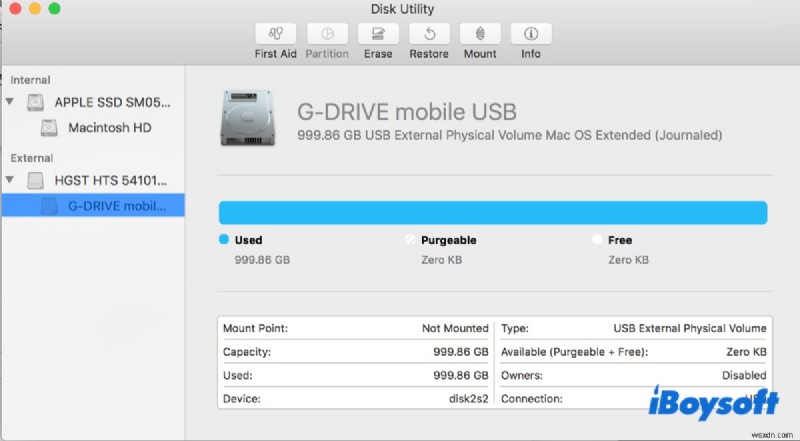The width and height of the screenshot is (800, 441).
Task: Click the Macintosh HD volume icon
Action: [x=49, y=128]
